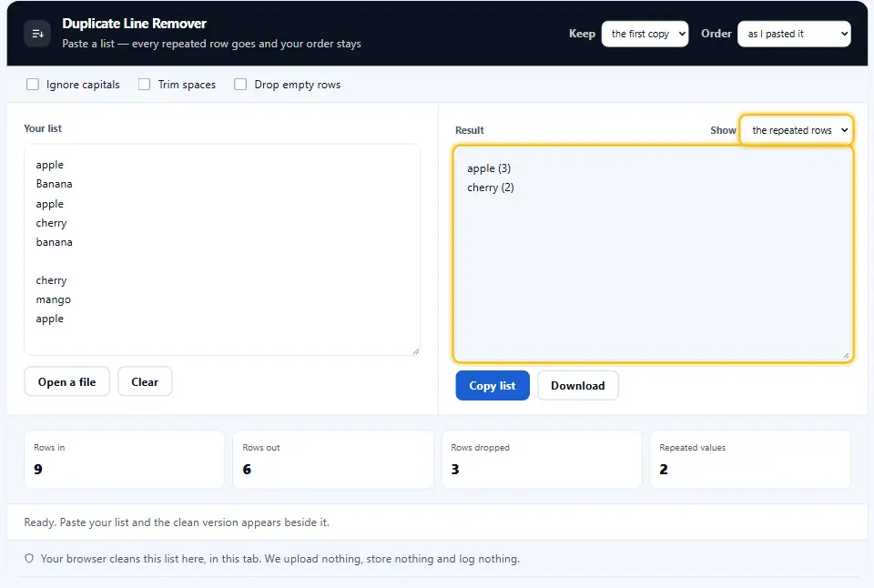Copy the result list
Viewport: 874px width, 588px height.
click(x=493, y=386)
